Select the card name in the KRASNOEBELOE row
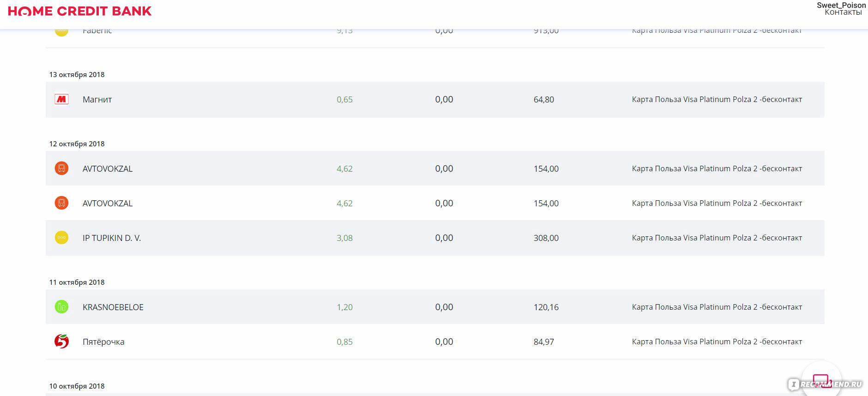The width and height of the screenshot is (868, 396). coord(717,307)
